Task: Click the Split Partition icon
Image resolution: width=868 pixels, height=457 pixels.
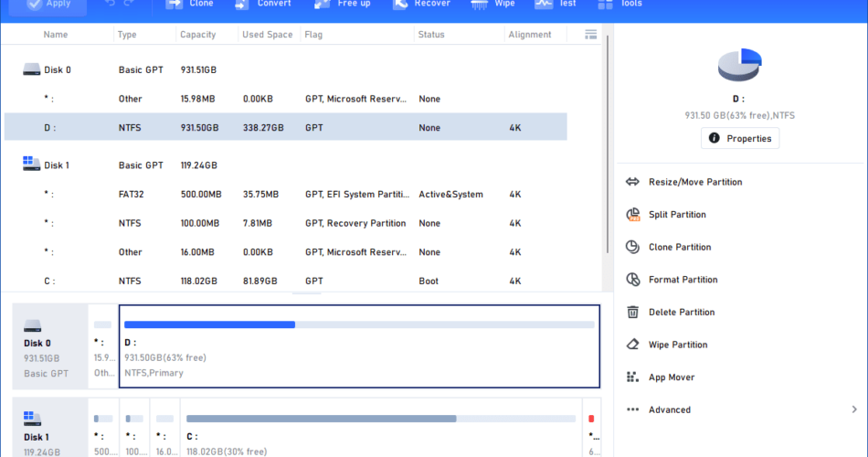Action: click(633, 215)
